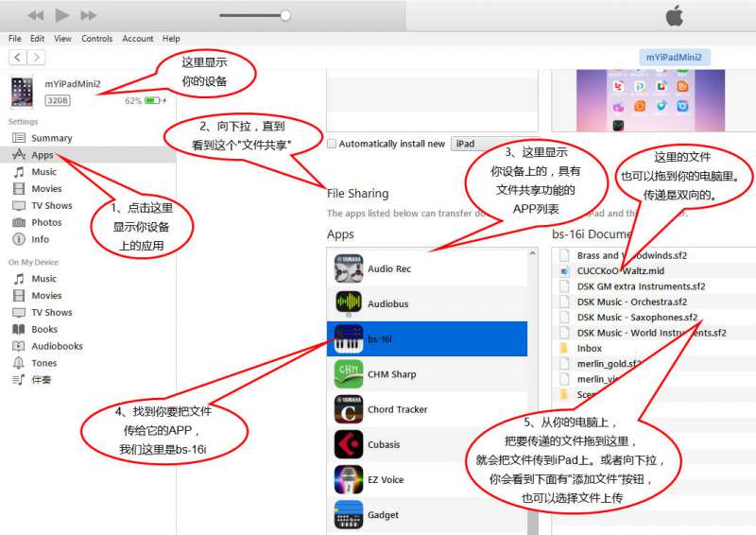Viewport: 756px width, 535px height.
Task: Click the iPad device thumbnail in sidebar
Action: [22, 92]
